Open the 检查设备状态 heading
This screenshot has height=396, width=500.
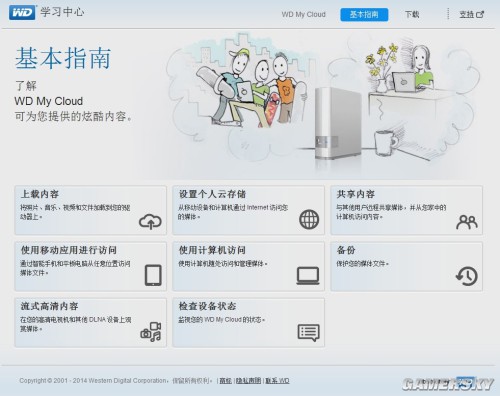tap(207, 306)
